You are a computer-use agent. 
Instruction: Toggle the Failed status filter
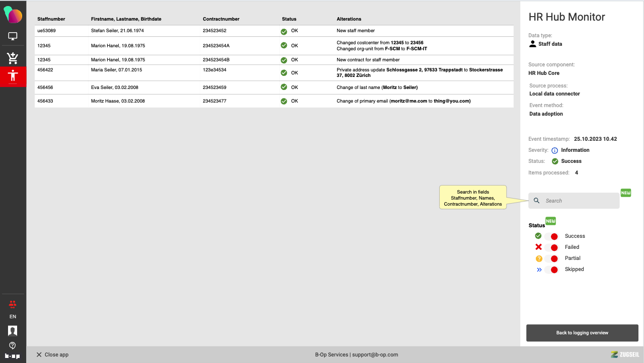pos(551,247)
